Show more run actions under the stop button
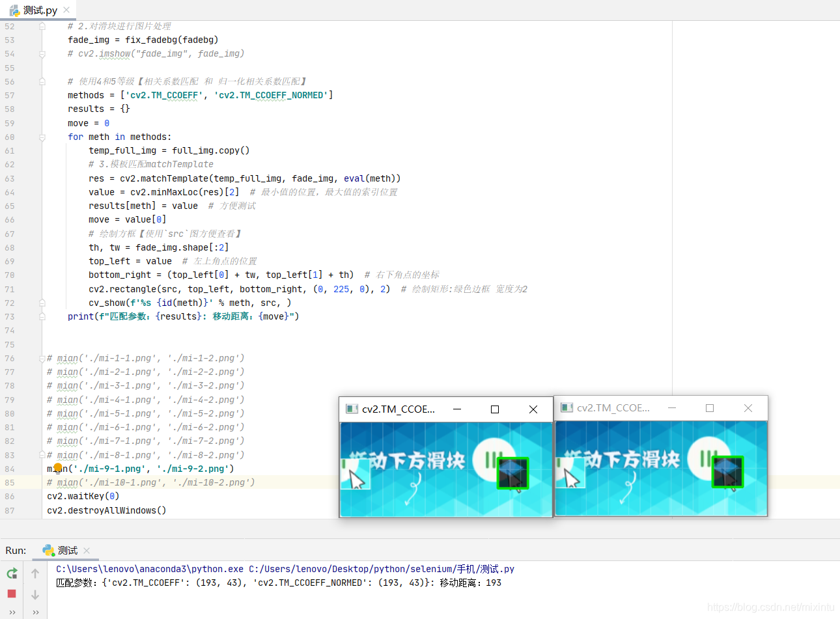The image size is (840, 619). click(x=12, y=612)
